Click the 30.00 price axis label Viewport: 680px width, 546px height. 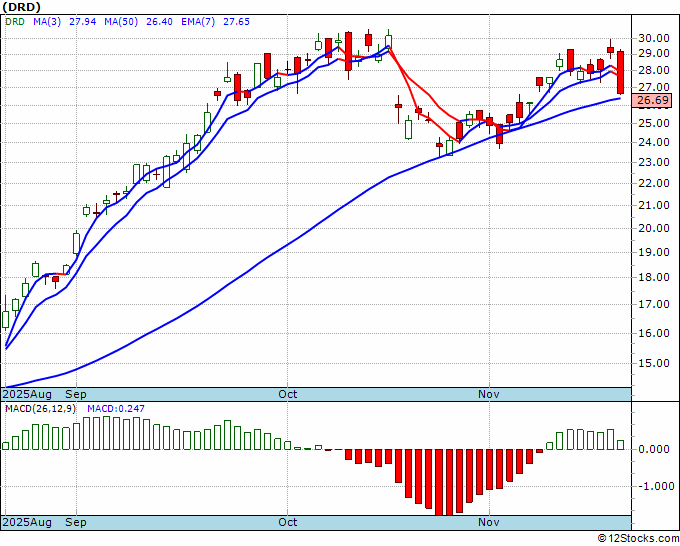point(654,38)
